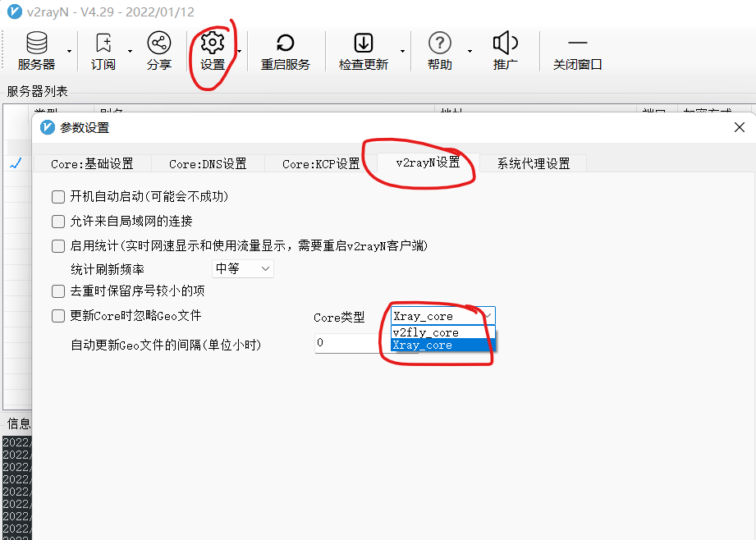756x540 pixels.
Task: Click the 检查更新 download icon
Action: coord(364,43)
